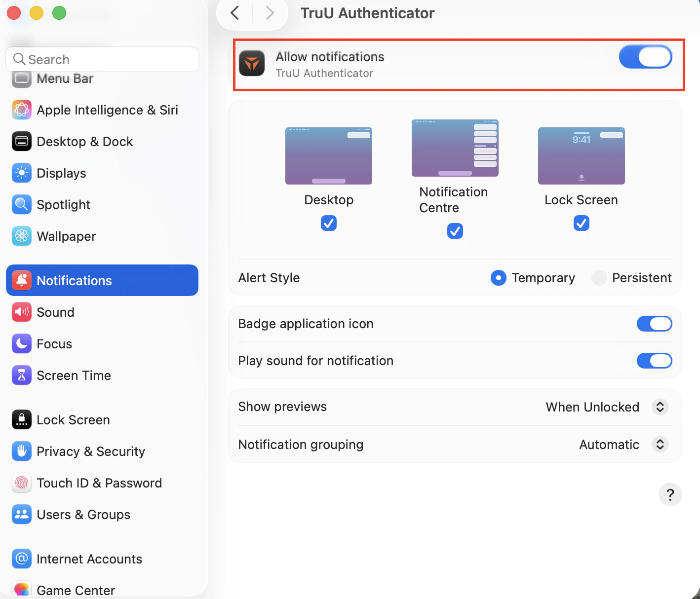
Task: Uncheck the Lock Screen checkbox
Action: pyautogui.click(x=582, y=223)
